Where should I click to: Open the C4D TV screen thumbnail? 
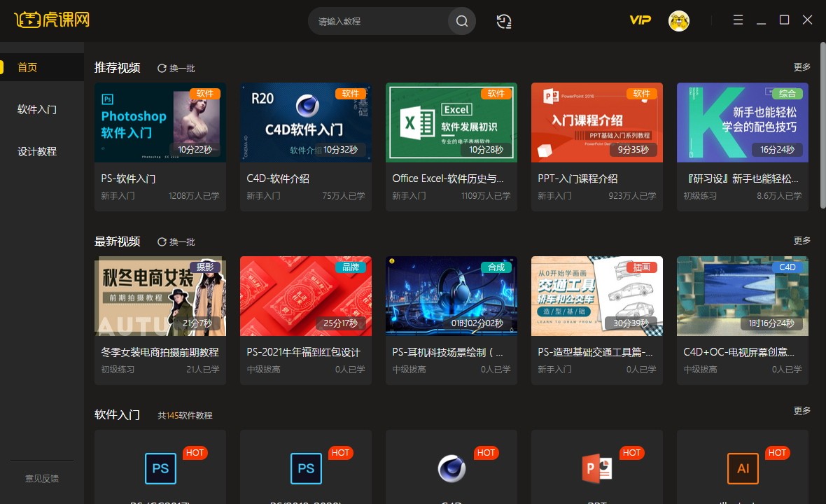coord(742,296)
